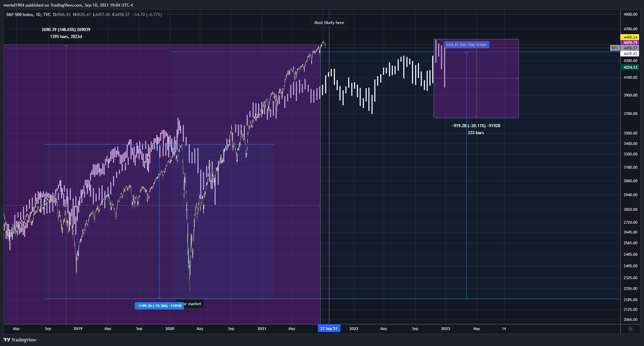Viewport: 644px width, 346px height.
Task: Select the blue '−1199.30 (−35.36%)' measure label
Action: point(159,306)
